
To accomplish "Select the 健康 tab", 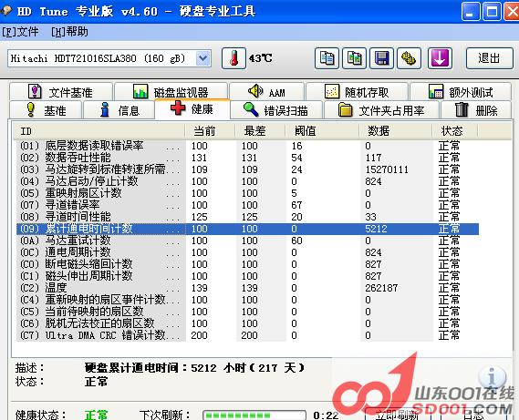I will [x=192, y=108].
